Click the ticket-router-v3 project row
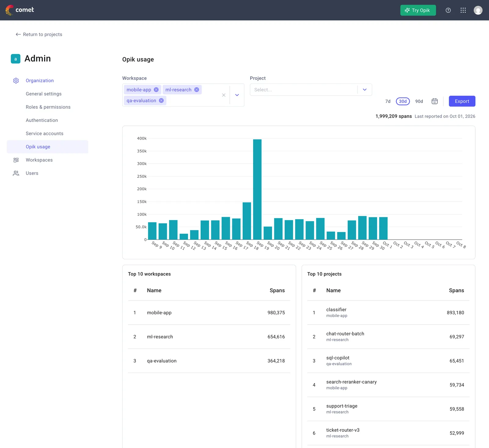The height and width of the screenshot is (448, 489). (x=388, y=433)
